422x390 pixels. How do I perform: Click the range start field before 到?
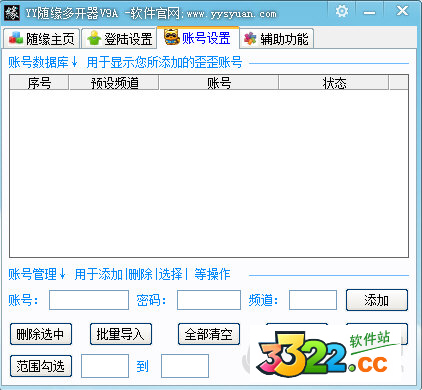tap(105, 366)
